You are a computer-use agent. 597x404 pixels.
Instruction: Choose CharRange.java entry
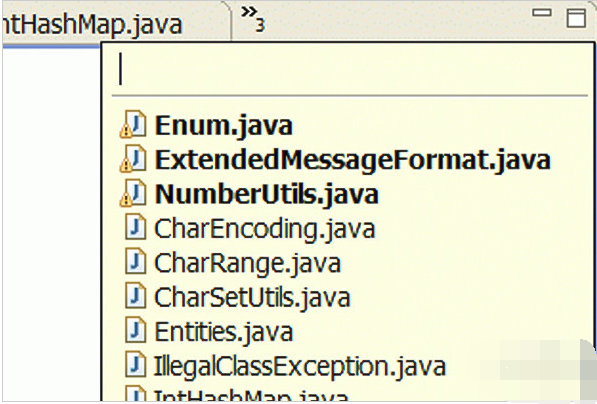pos(247,263)
